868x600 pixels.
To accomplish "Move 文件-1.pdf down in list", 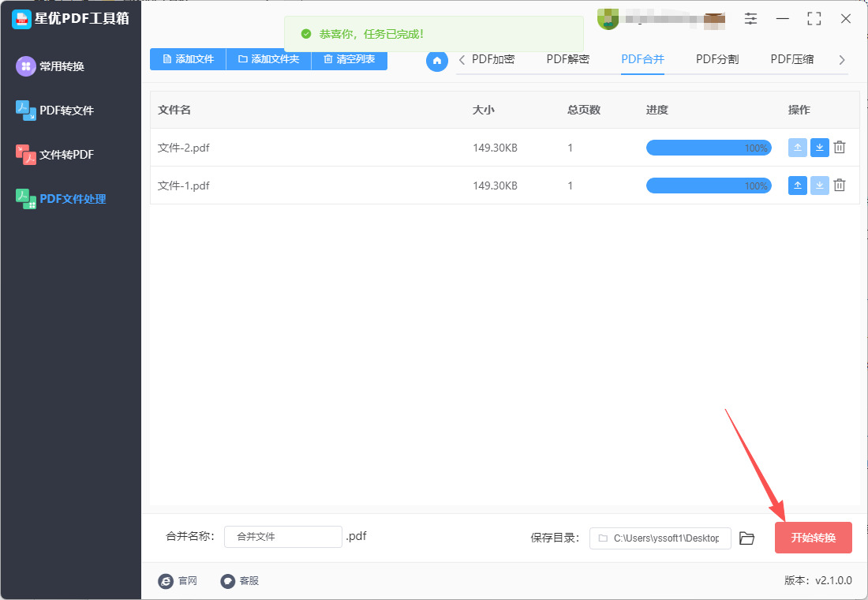I will point(819,186).
